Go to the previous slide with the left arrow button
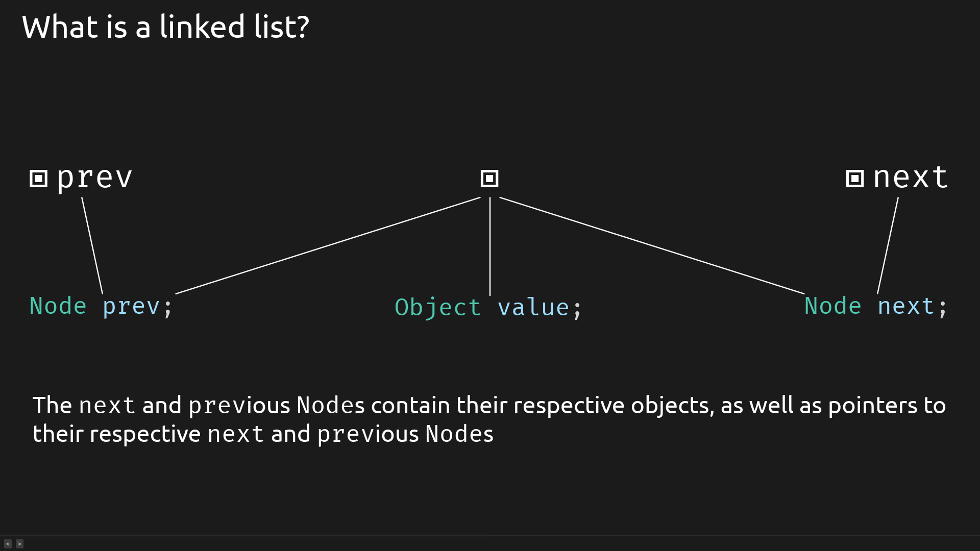980x551 pixels. click(8, 544)
